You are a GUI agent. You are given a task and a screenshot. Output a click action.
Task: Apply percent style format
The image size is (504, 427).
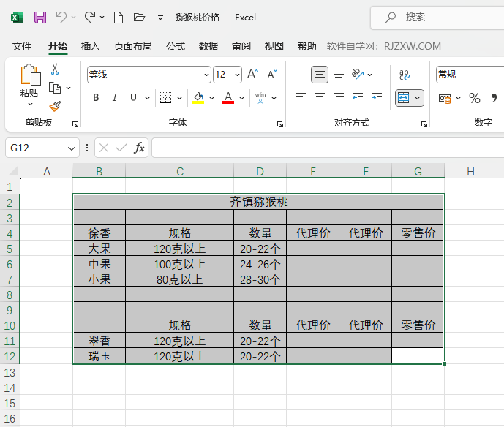[x=475, y=98]
